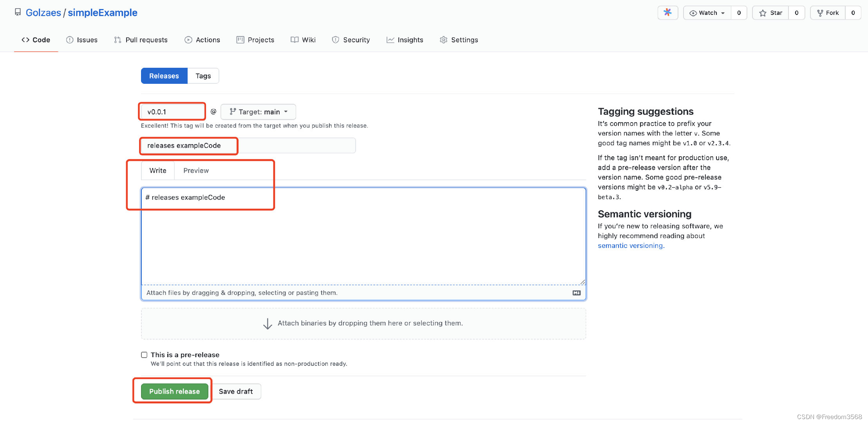868x423 pixels.
Task: Click the repository book icon beside Golzaes
Action: [18, 13]
